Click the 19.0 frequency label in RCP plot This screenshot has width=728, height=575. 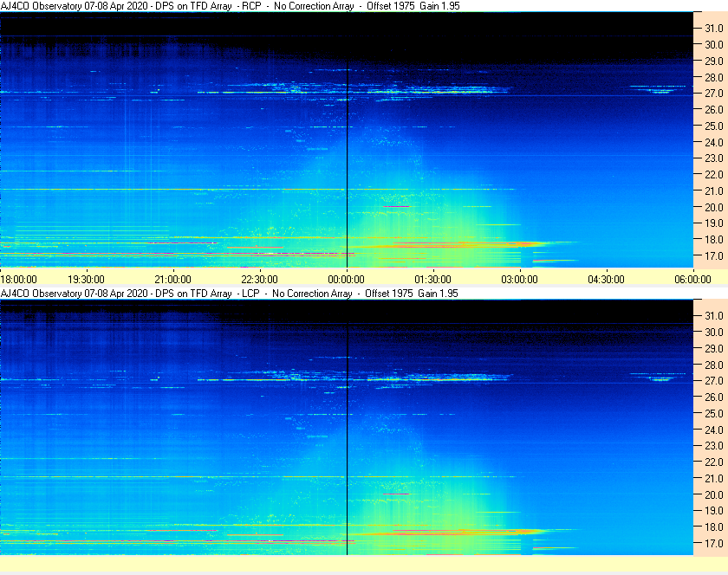tap(714, 223)
